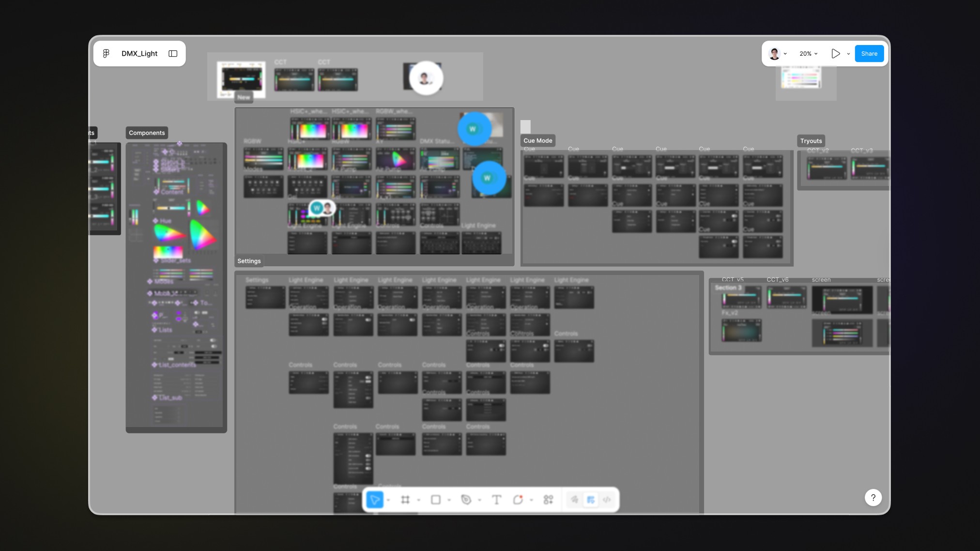Expand the Move tool options arrow
Screen dimensions: 980x551
pyautogui.click(x=388, y=500)
